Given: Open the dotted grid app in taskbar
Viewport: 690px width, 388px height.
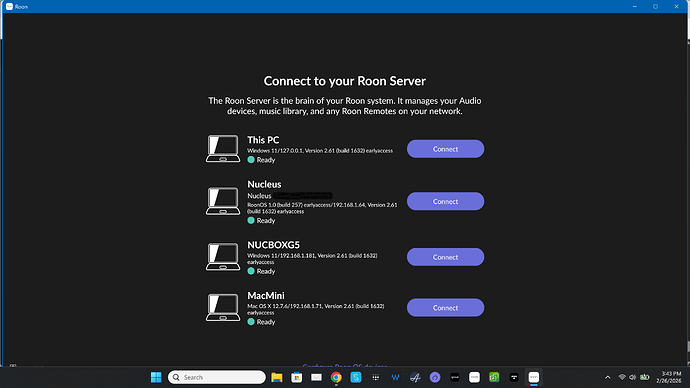Looking at the screenshot, I should pos(375,377).
